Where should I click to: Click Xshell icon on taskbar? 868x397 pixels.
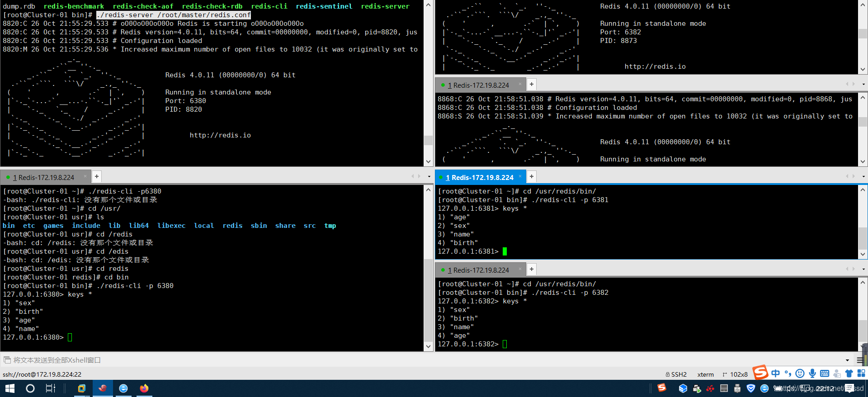pos(103,388)
